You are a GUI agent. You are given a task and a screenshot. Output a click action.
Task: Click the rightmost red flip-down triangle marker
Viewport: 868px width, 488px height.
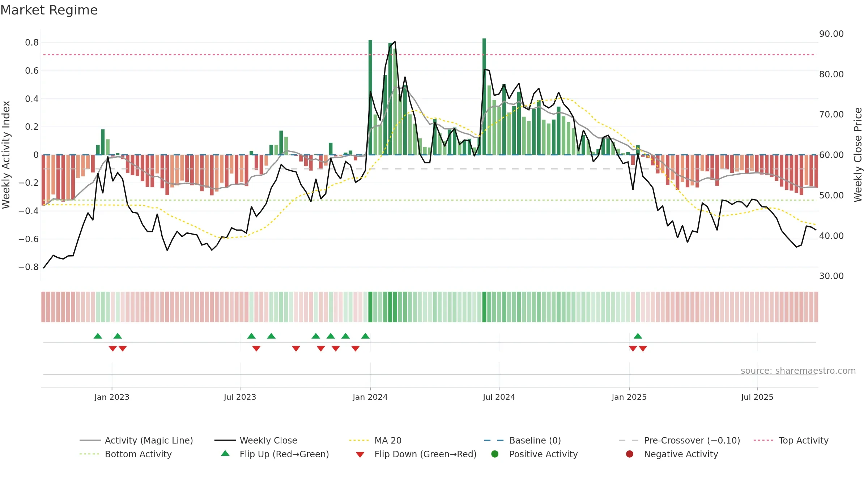643,348
